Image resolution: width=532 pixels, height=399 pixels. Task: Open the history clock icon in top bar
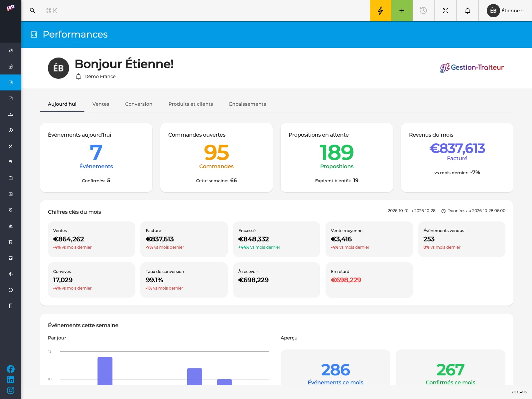tap(423, 11)
